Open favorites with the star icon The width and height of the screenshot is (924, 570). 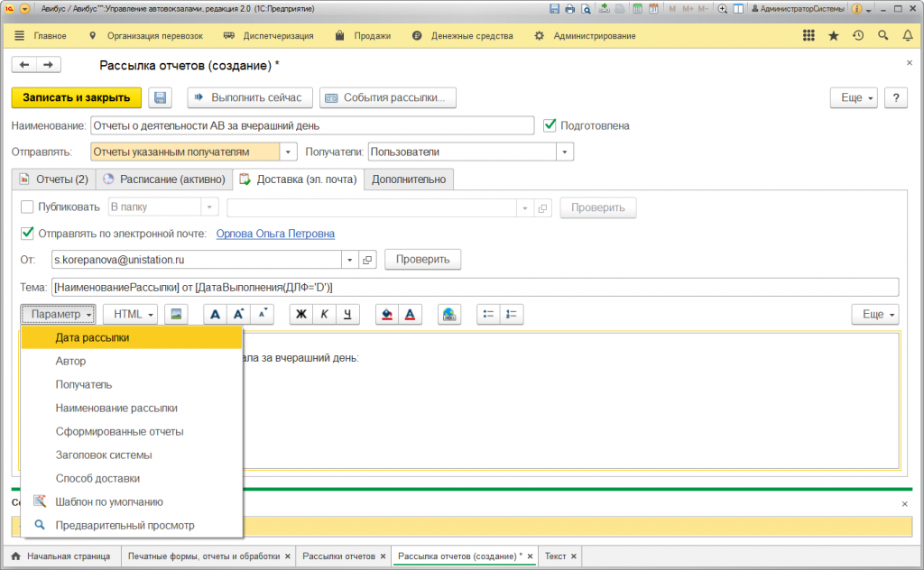tap(833, 36)
